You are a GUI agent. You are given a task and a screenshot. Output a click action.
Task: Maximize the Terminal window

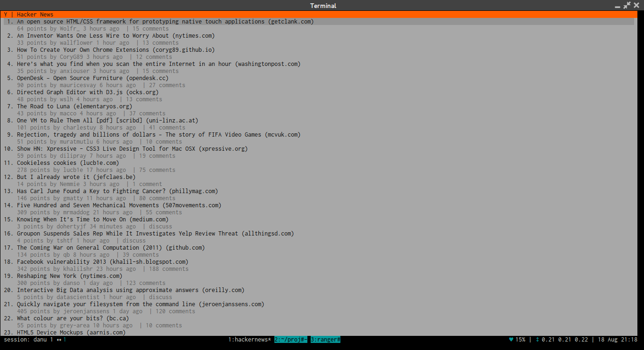(x=627, y=6)
